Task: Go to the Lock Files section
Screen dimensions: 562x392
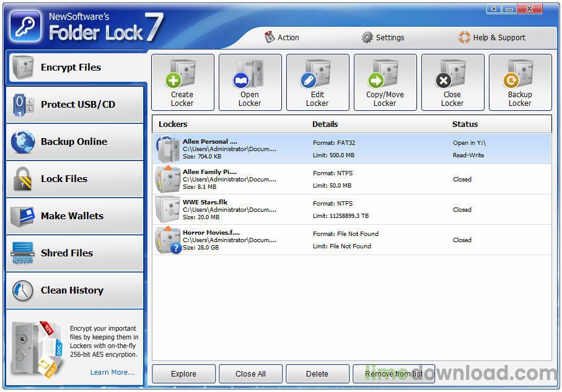Action: 74,178
